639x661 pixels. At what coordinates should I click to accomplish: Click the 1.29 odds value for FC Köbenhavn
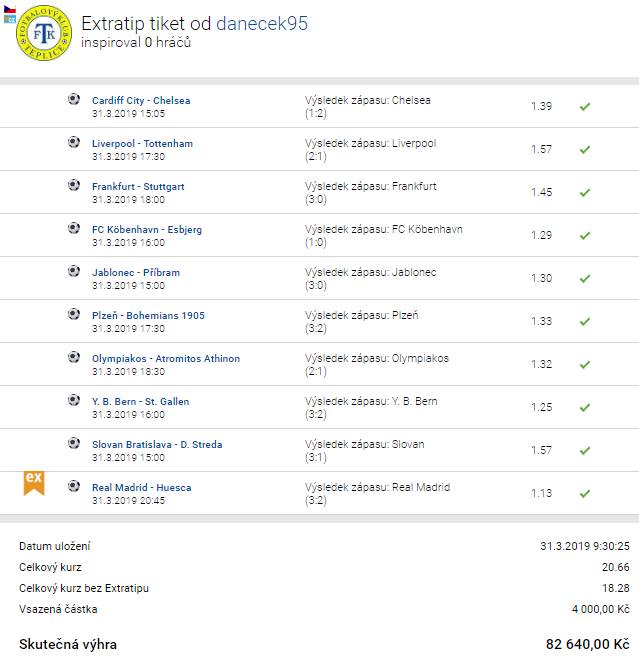coord(542,235)
